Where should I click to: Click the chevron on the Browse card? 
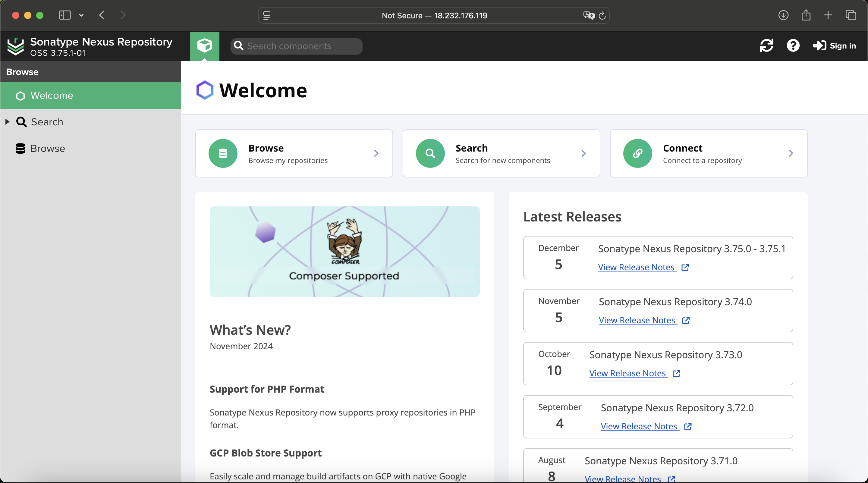click(x=376, y=153)
